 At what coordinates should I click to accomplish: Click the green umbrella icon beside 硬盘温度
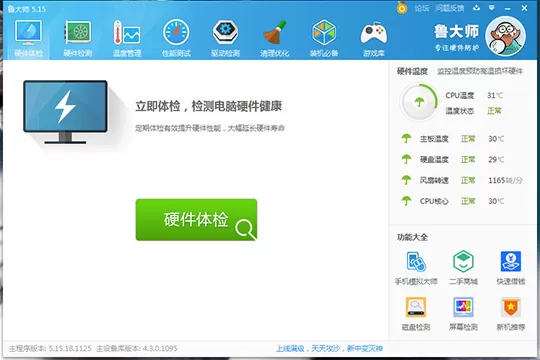[x=406, y=159]
